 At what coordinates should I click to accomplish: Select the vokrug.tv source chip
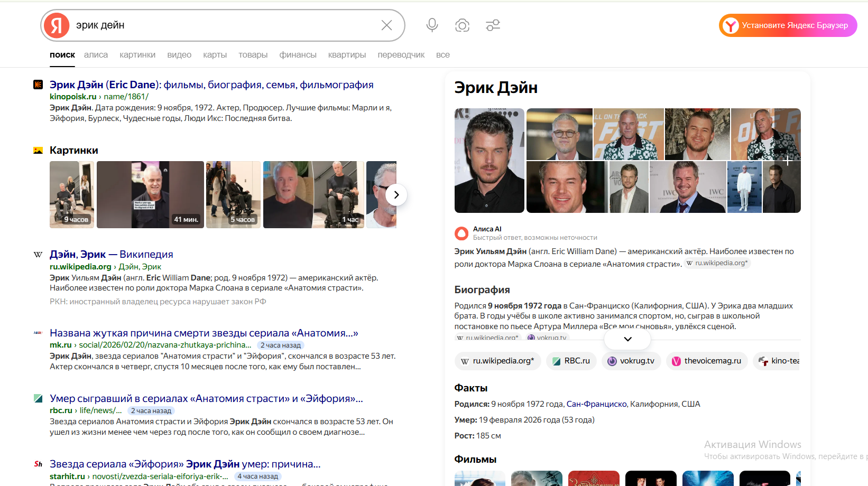tap(631, 361)
